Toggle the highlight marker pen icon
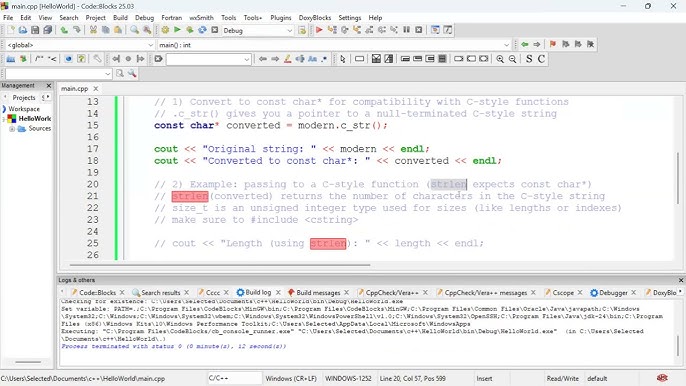 [287, 59]
